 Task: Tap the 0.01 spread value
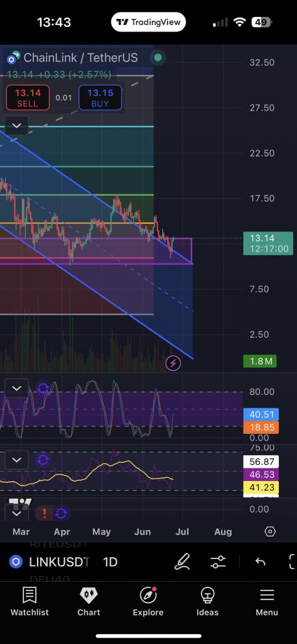pyautogui.click(x=63, y=97)
